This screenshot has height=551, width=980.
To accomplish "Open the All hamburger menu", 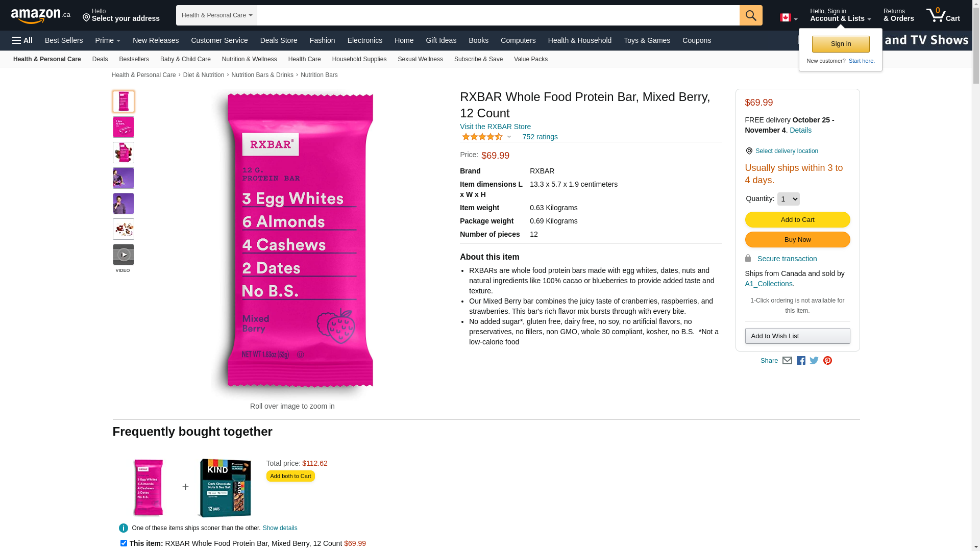I will [x=22, y=40].
